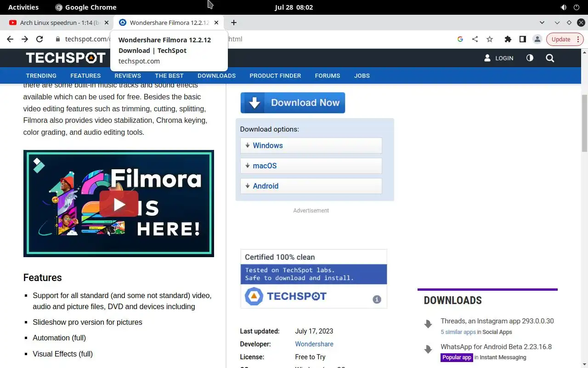Click the DOWNLOADS sidebar heading
The image size is (588, 368).
(452, 300)
